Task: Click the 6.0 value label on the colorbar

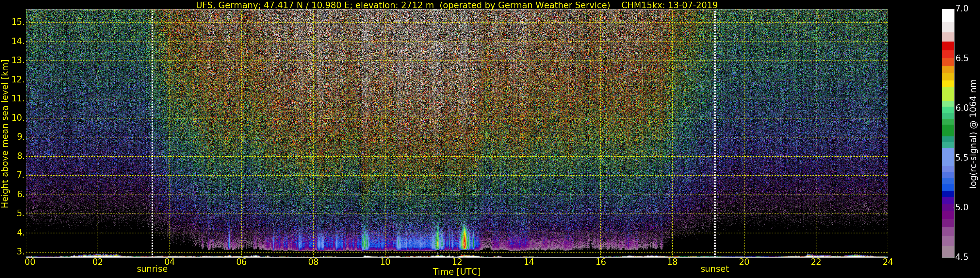Action: click(x=962, y=108)
